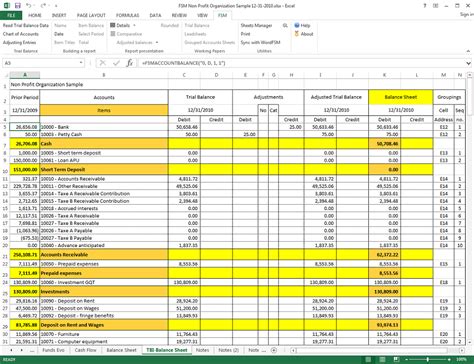The height and width of the screenshot is (364, 474).
Task: Open the Help button in FSM ribbon
Action: [302, 25]
